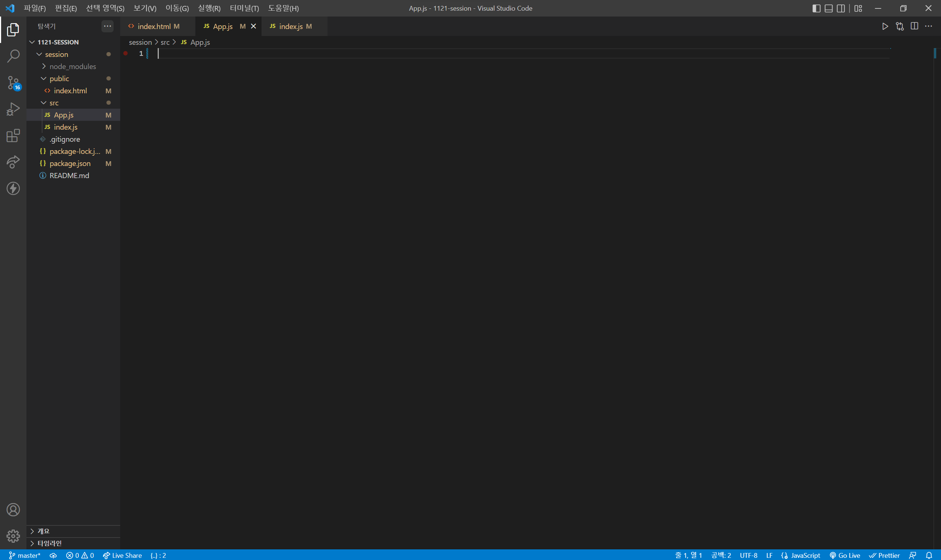Open the Thunder Client lightning icon
The height and width of the screenshot is (560, 941).
tap(13, 188)
